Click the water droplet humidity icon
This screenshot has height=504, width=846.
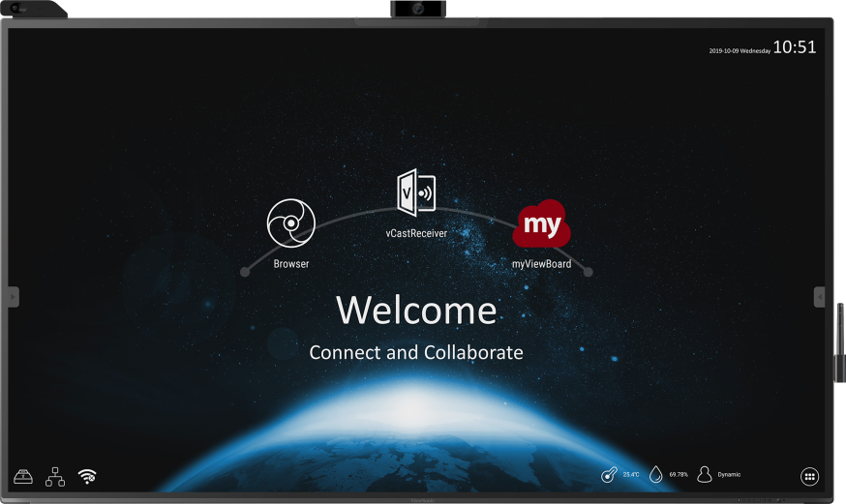pos(656,474)
